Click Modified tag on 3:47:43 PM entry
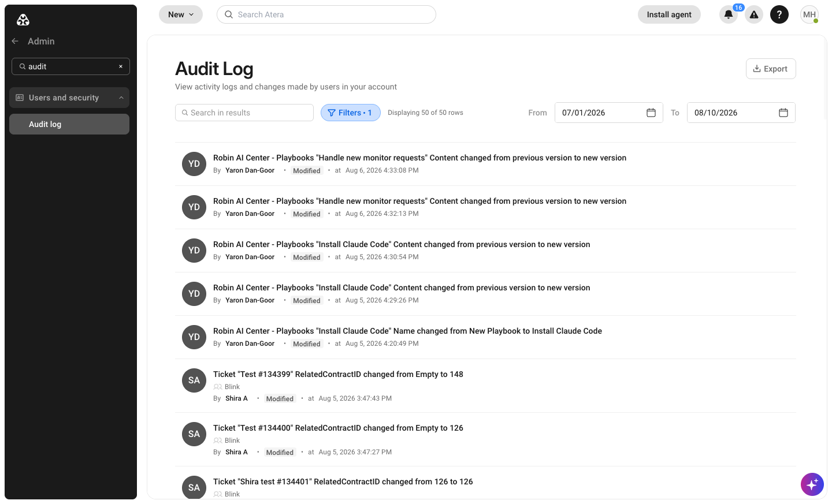The width and height of the screenshot is (832, 504). [280, 398]
